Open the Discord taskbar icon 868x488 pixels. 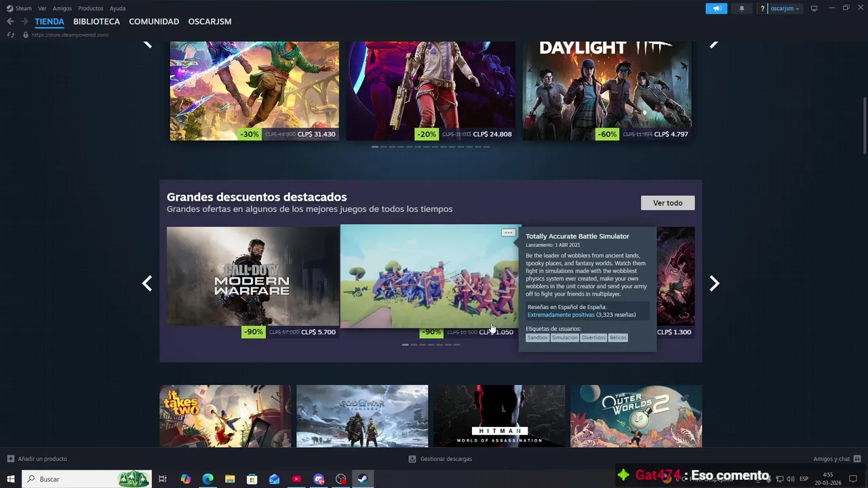319,479
